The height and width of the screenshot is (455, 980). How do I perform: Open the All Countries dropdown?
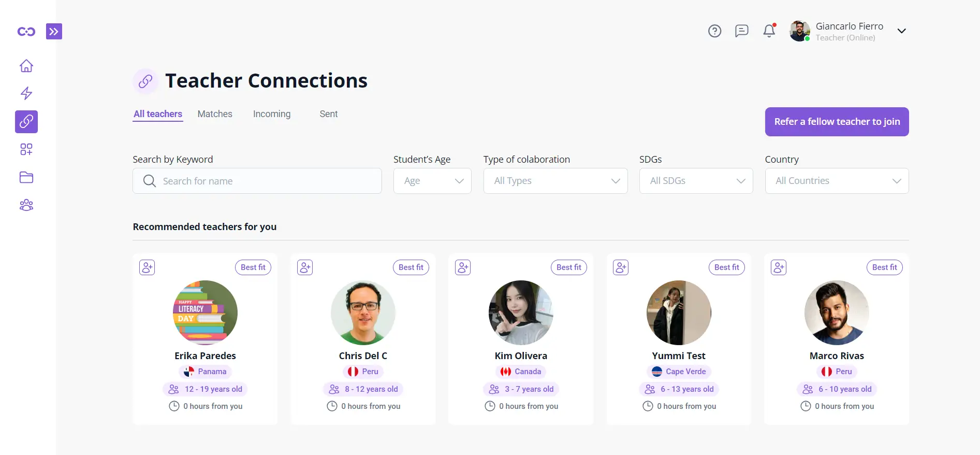[837, 181]
